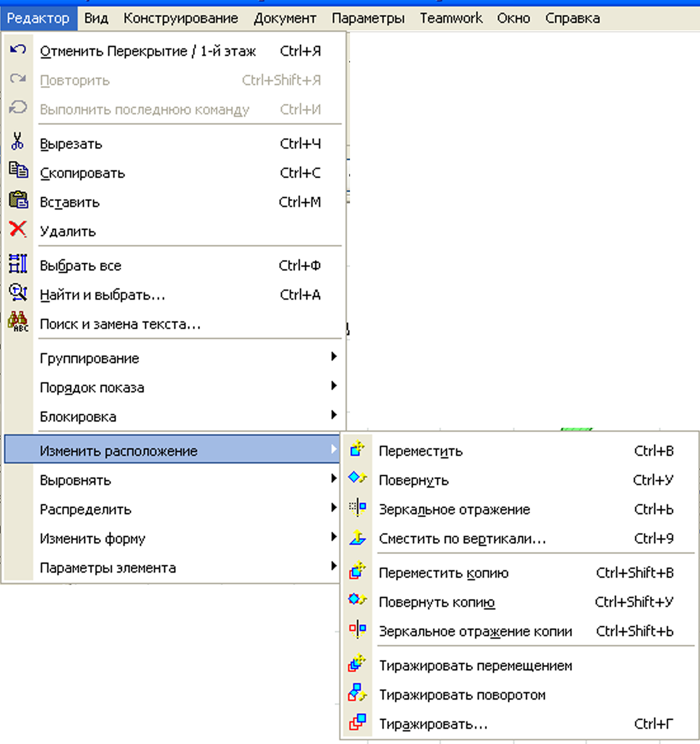Expand the Изменить форму submenu arrow
The image size is (700, 744).
(x=334, y=537)
